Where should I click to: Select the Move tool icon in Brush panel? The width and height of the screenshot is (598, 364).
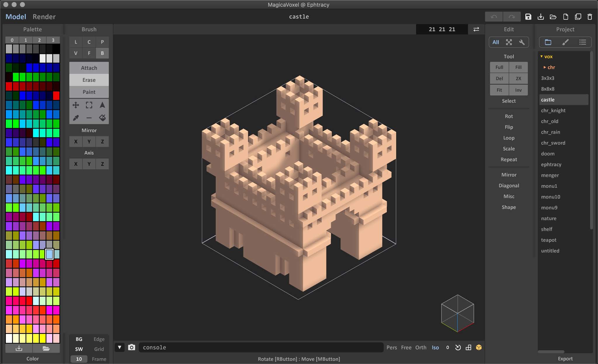pos(76,105)
